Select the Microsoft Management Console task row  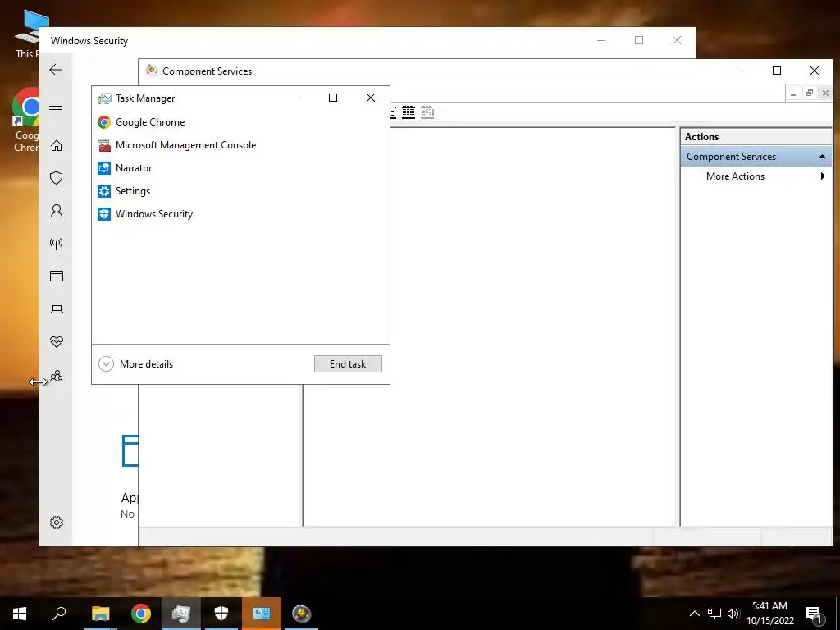pyautogui.click(x=240, y=145)
